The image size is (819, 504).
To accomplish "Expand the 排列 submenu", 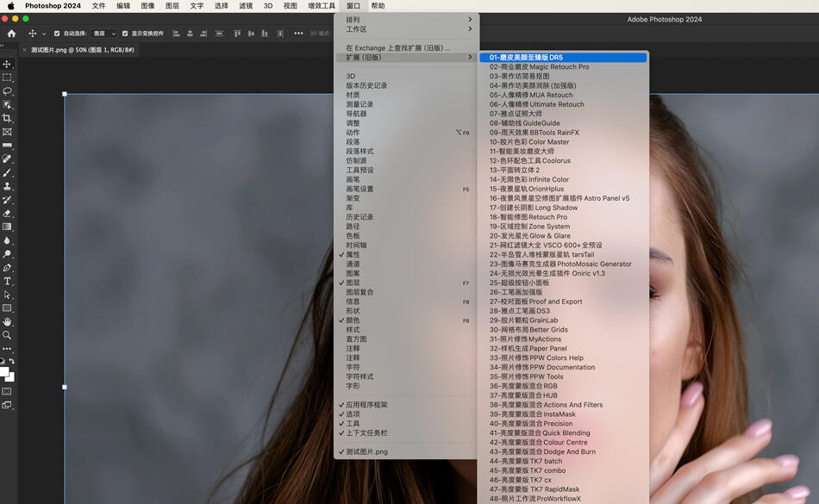I will pyautogui.click(x=406, y=20).
